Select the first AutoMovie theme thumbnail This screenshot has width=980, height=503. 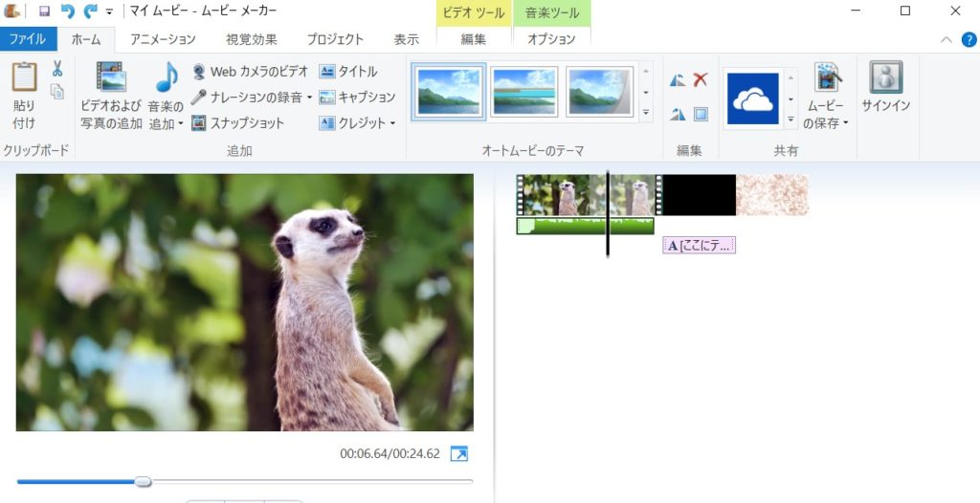click(448, 92)
